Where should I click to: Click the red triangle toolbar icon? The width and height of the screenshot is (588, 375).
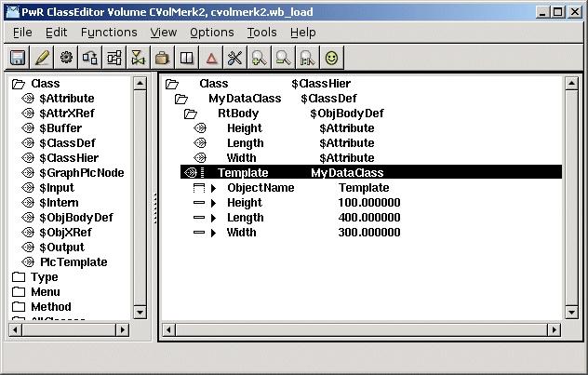click(211, 58)
